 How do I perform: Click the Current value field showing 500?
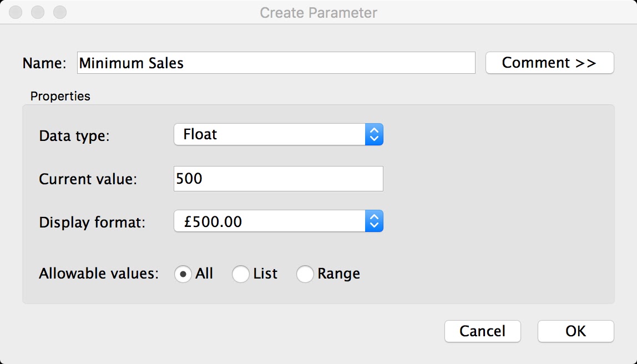[277, 178]
